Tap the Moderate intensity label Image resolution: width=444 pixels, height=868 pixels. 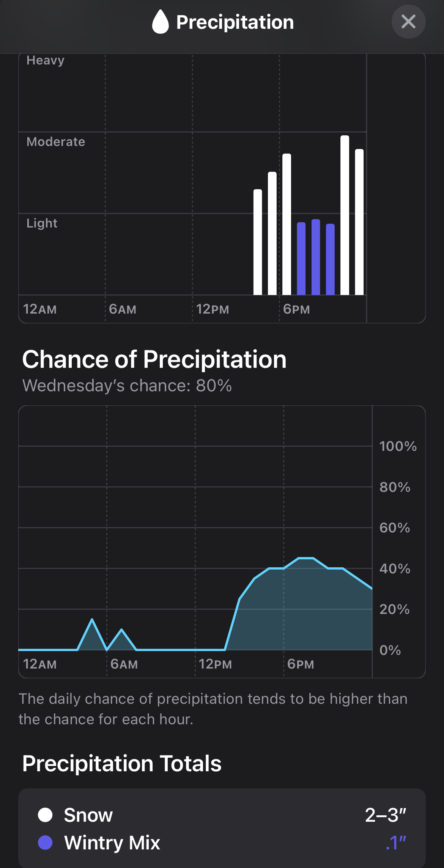[x=56, y=142]
